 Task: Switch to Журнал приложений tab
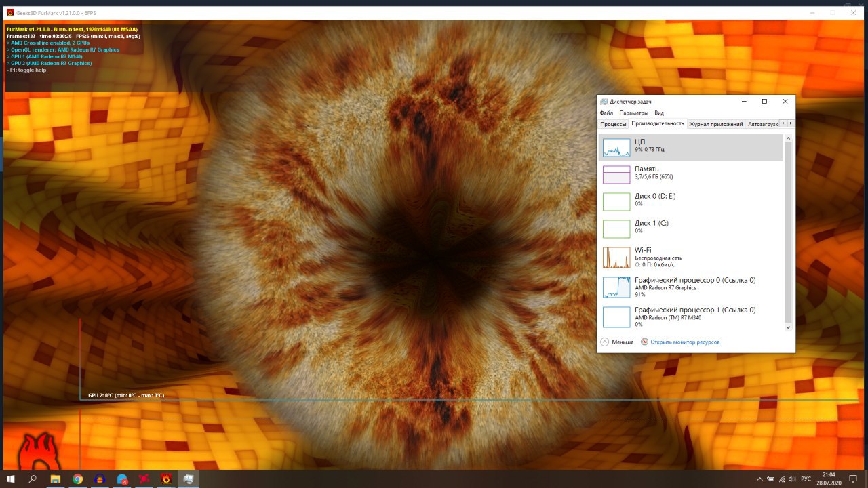[716, 124]
